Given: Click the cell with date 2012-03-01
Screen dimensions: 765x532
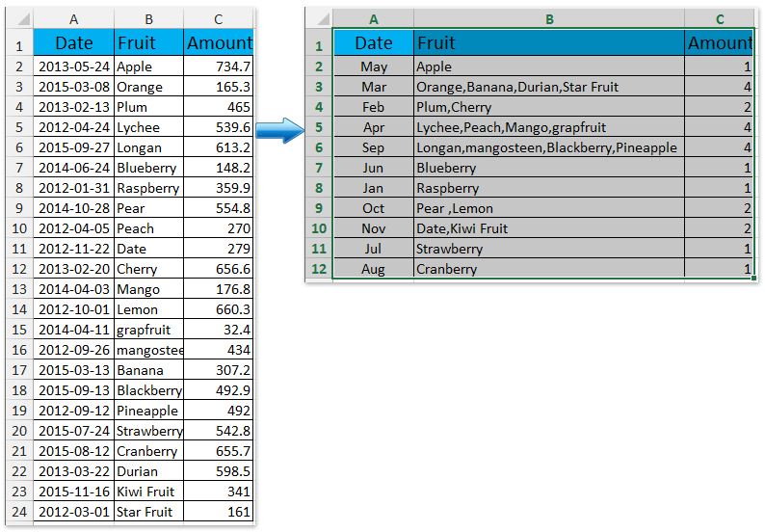Looking at the screenshot, I should [73, 512].
